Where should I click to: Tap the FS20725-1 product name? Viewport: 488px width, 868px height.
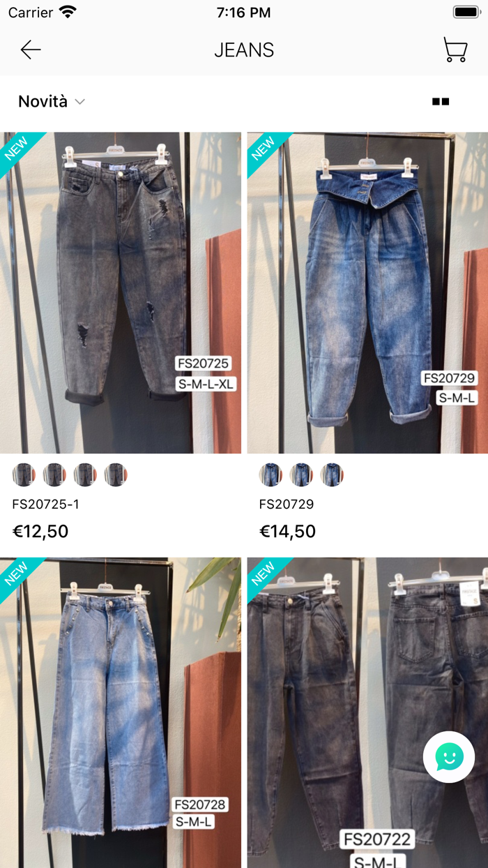46,504
